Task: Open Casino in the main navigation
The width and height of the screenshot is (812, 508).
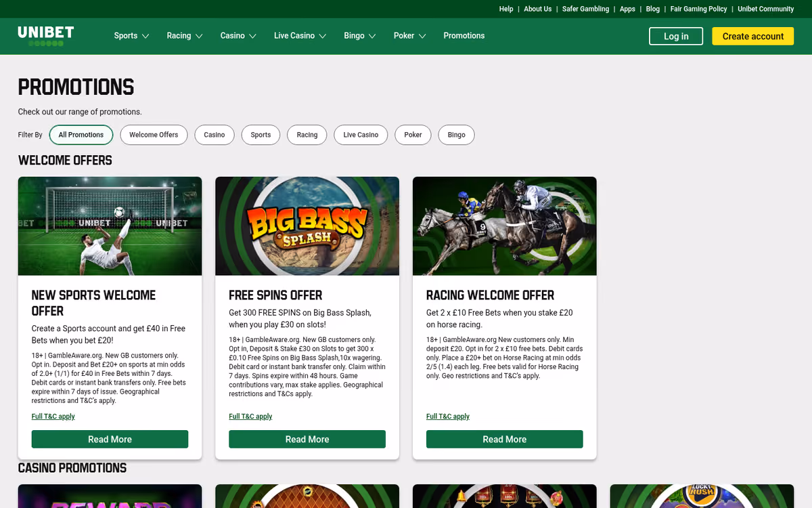Action: (232, 36)
